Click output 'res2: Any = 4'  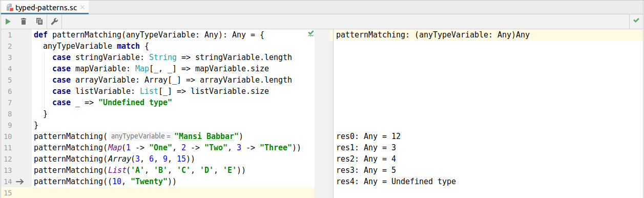366,159
